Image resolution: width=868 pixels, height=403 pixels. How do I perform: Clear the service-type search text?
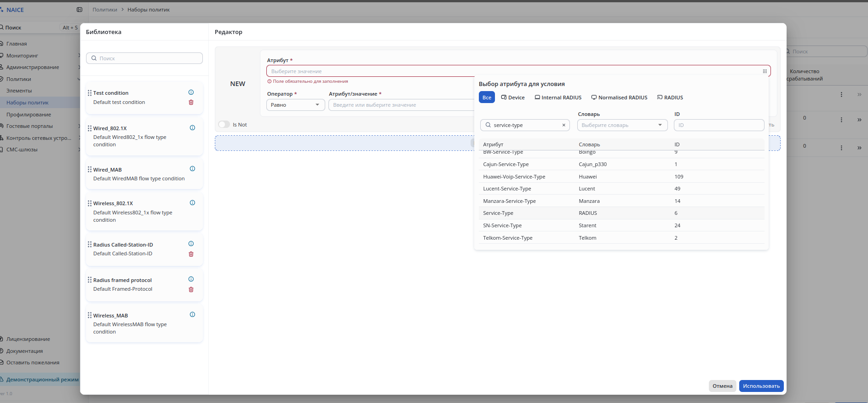(x=563, y=125)
